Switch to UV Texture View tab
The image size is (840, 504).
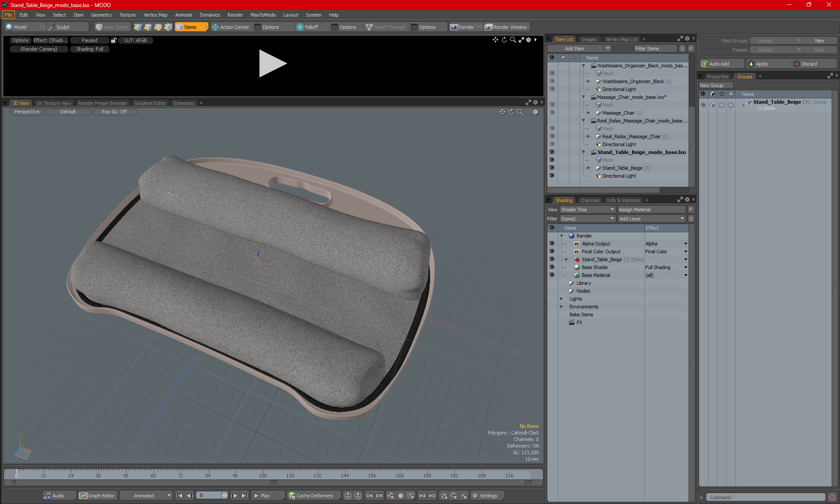(54, 103)
